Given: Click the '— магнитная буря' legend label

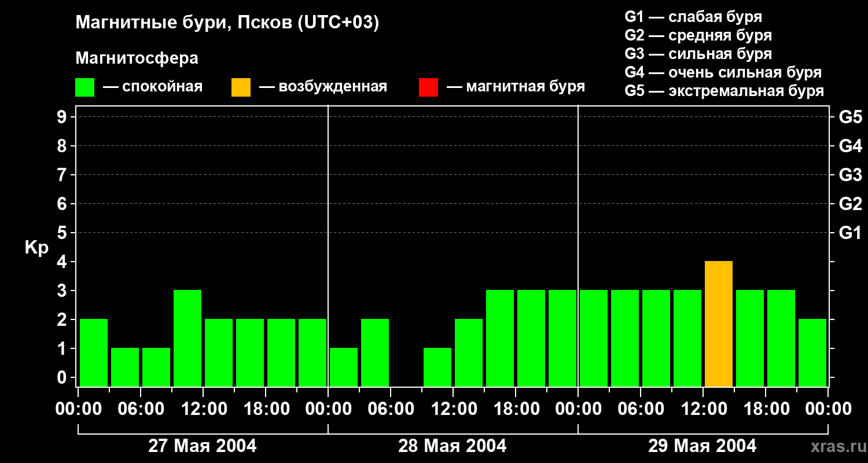Looking at the screenshot, I should pyautogui.click(x=516, y=87).
